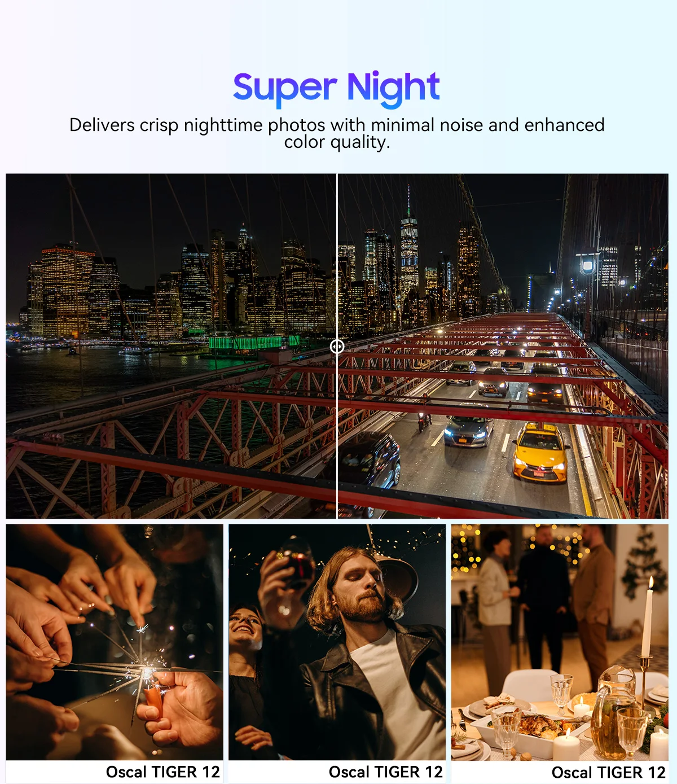This screenshot has height=784, width=677.
Task: Click Oscal TIGER 12 label under sparkler photo
Action: 163,772
